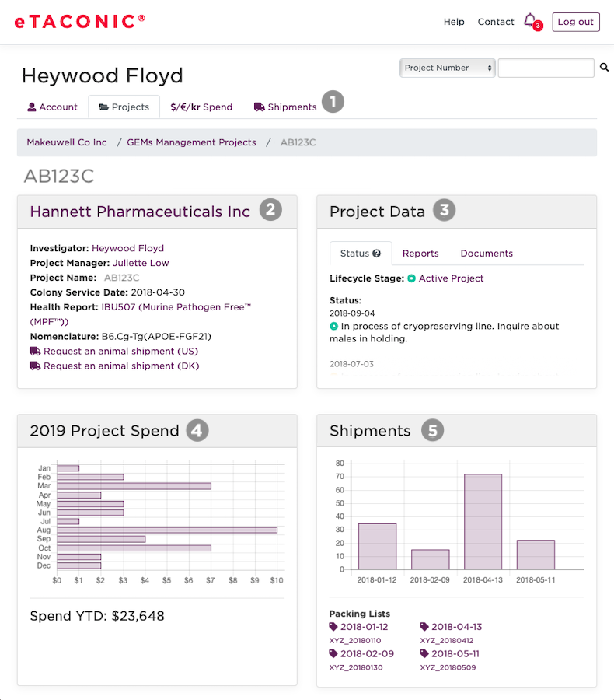The image size is (614, 700).
Task: Click the search magnifier icon
Action: (604, 68)
